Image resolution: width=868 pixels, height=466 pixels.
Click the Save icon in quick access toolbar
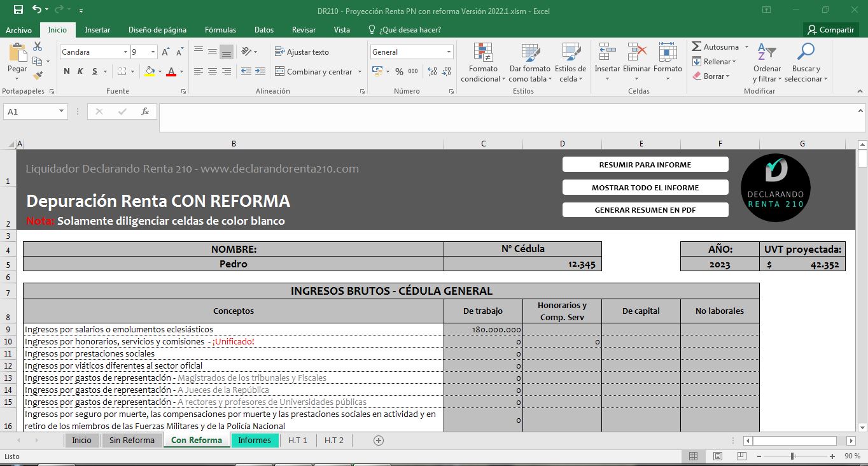point(18,10)
